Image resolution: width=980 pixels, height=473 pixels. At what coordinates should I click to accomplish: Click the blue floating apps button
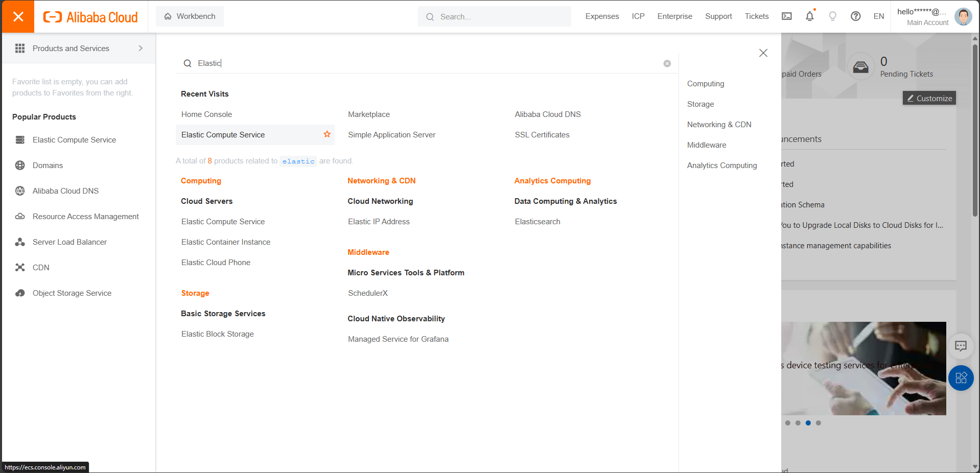point(961,378)
